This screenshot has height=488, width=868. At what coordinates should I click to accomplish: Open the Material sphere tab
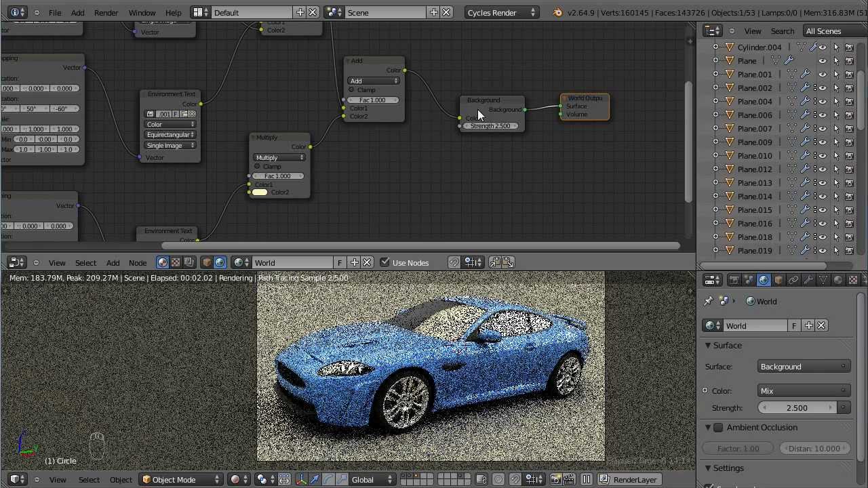pyautogui.click(x=838, y=280)
